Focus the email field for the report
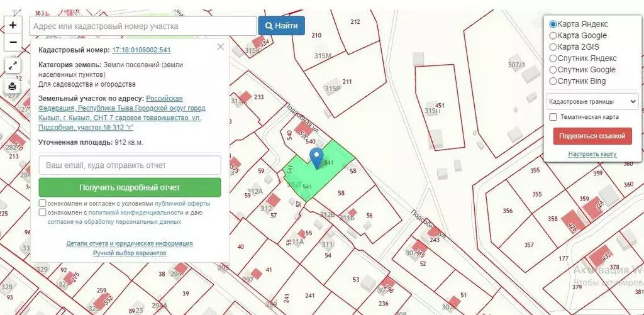 tap(130, 165)
